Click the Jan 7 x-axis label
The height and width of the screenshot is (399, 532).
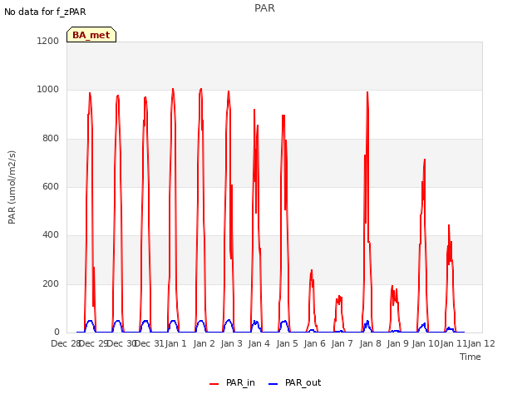[342, 343]
